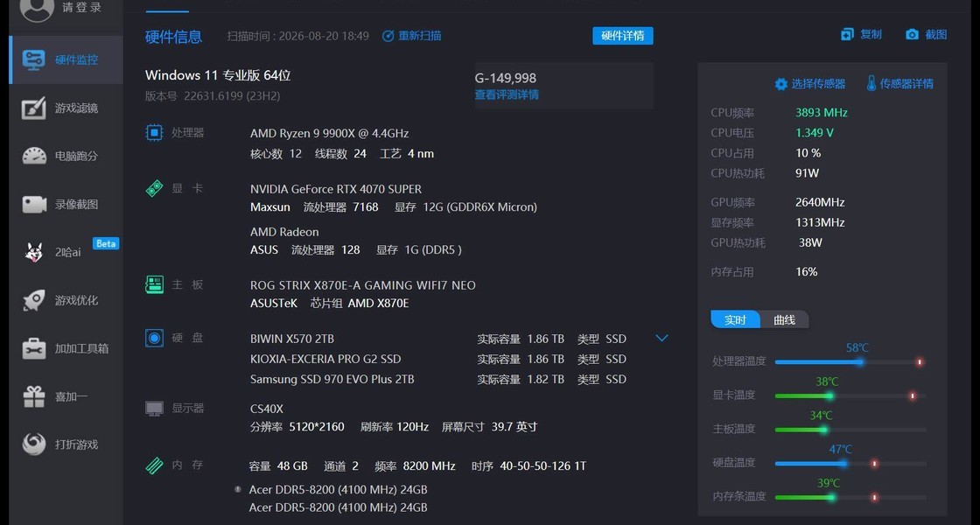Click the 硬盘温度 47℃ bar
980x525 pixels.
(x=850, y=463)
